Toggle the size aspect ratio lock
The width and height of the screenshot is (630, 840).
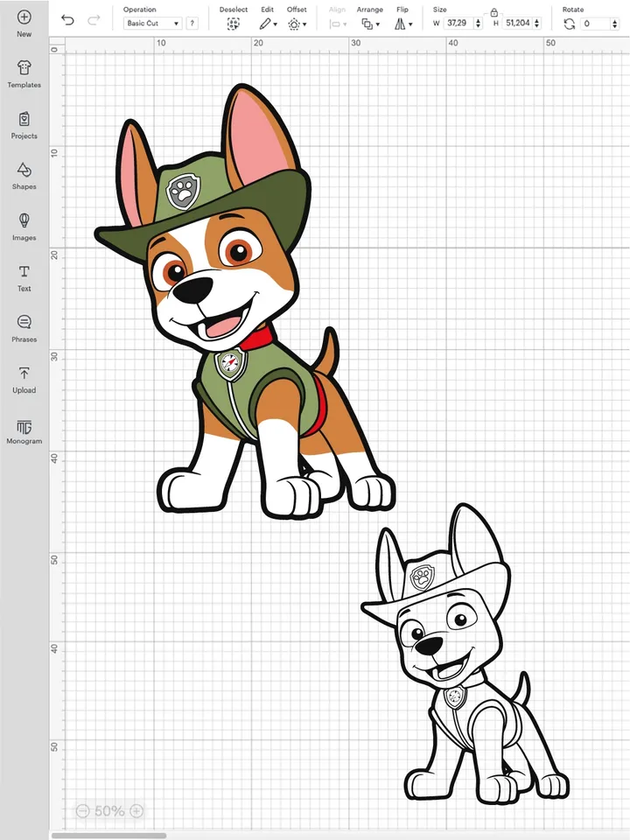pyautogui.click(x=494, y=12)
